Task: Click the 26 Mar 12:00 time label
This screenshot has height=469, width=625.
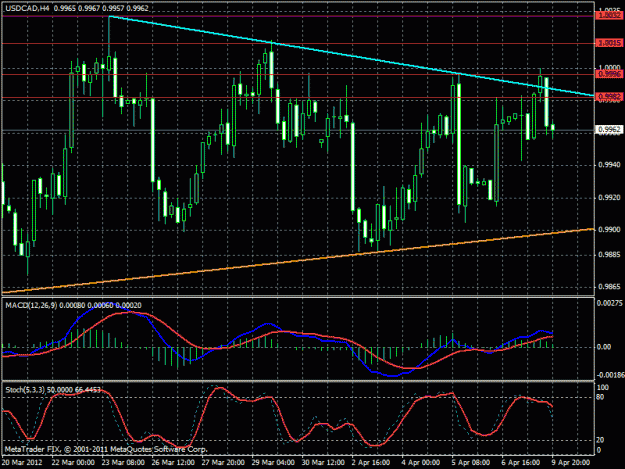Action: click(173, 463)
